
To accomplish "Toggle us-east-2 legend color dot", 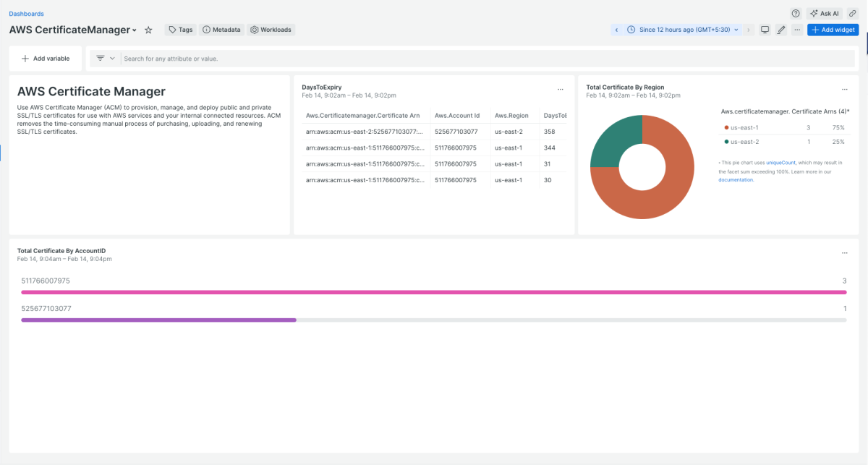I will pyautogui.click(x=726, y=142).
